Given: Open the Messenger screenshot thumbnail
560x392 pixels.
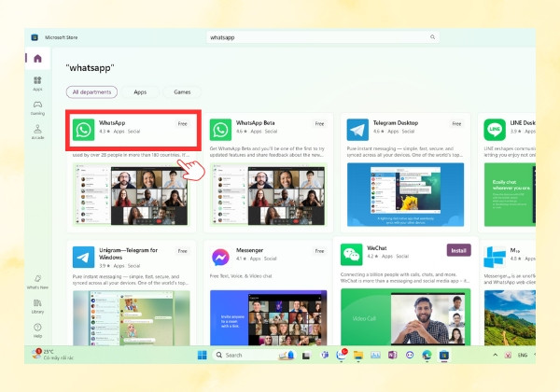Looking at the screenshot, I should pyautogui.click(x=269, y=318).
